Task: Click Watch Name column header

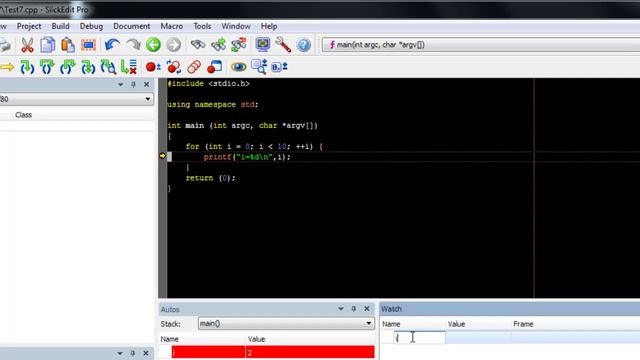Action: pyautogui.click(x=391, y=324)
